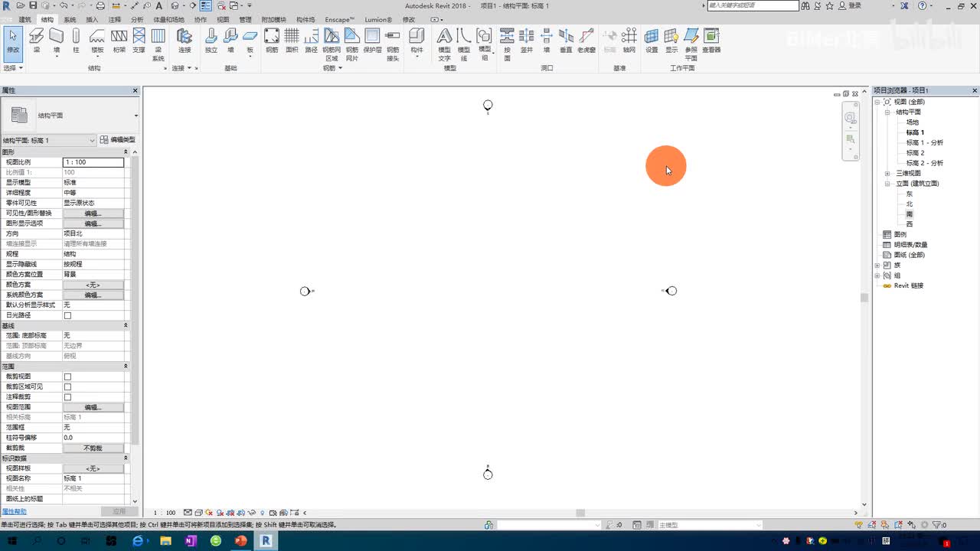
Task: Click the keyword search input box
Action: point(752,5)
